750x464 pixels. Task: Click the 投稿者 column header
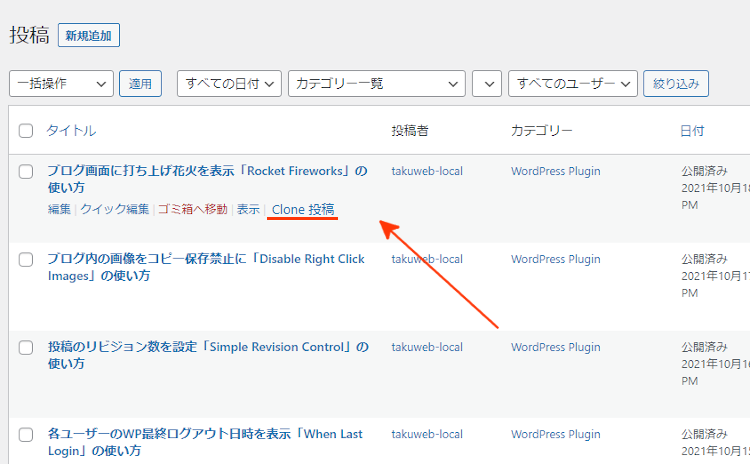(410, 131)
